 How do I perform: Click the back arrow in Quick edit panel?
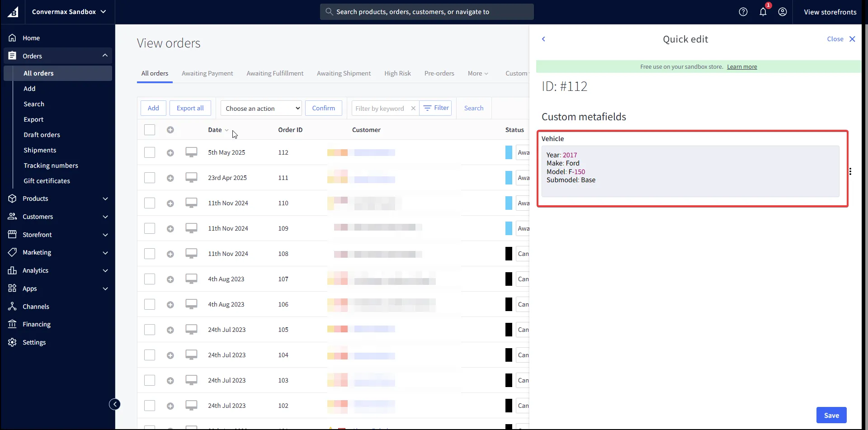click(544, 39)
